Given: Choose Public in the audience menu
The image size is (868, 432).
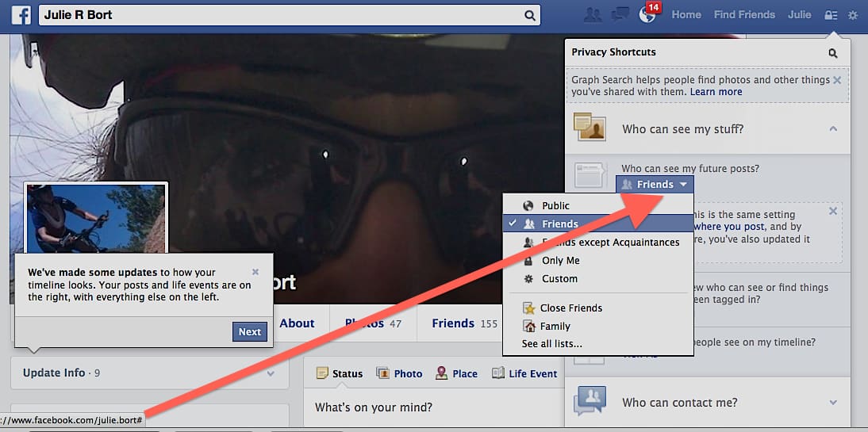Looking at the screenshot, I should pos(598,206).
